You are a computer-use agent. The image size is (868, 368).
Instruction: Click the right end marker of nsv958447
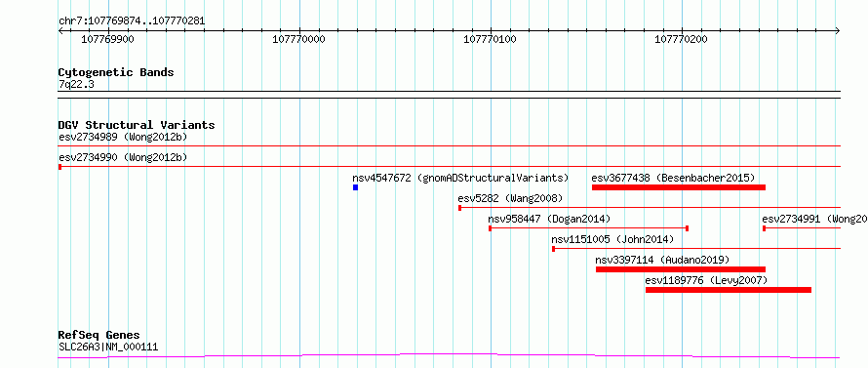tap(687, 228)
